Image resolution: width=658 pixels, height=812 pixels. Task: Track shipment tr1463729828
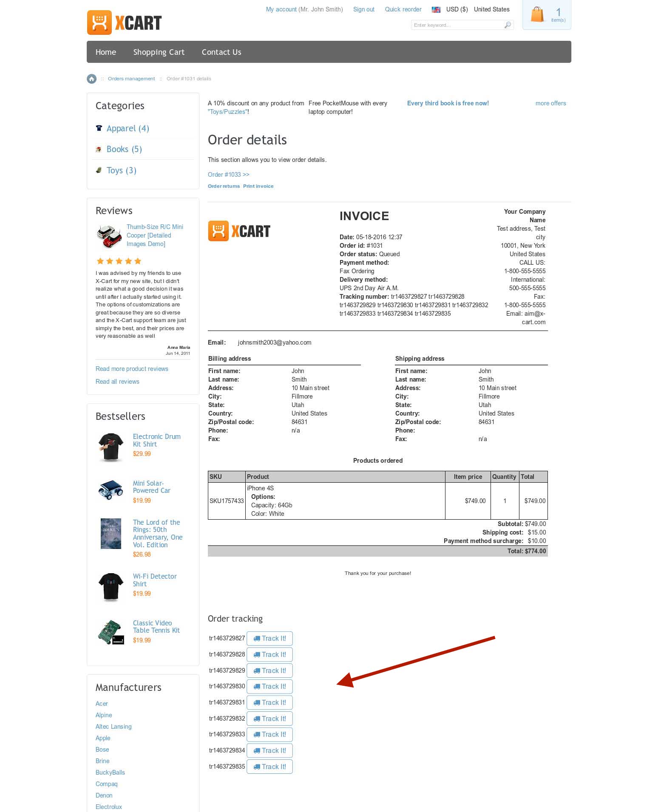[269, 654]
